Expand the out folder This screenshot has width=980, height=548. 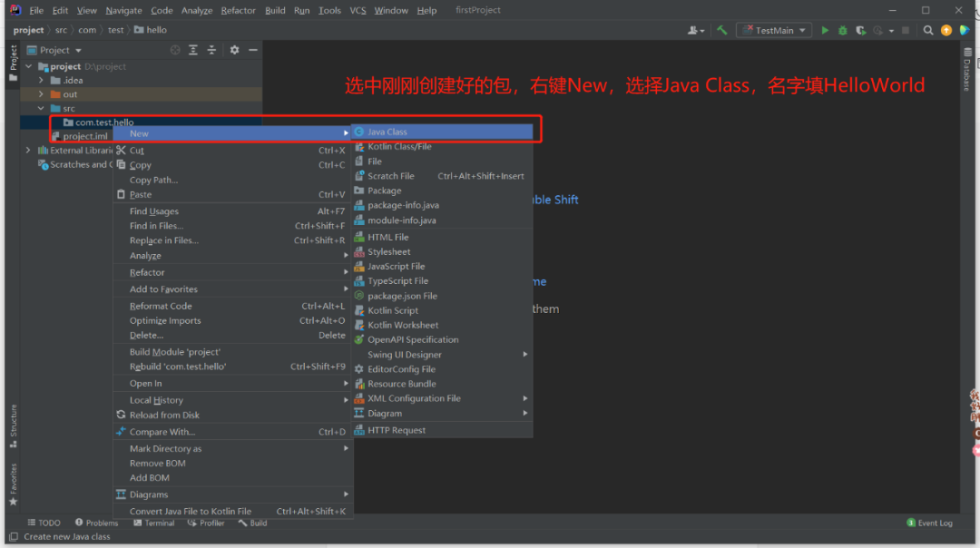coord(41,94)
